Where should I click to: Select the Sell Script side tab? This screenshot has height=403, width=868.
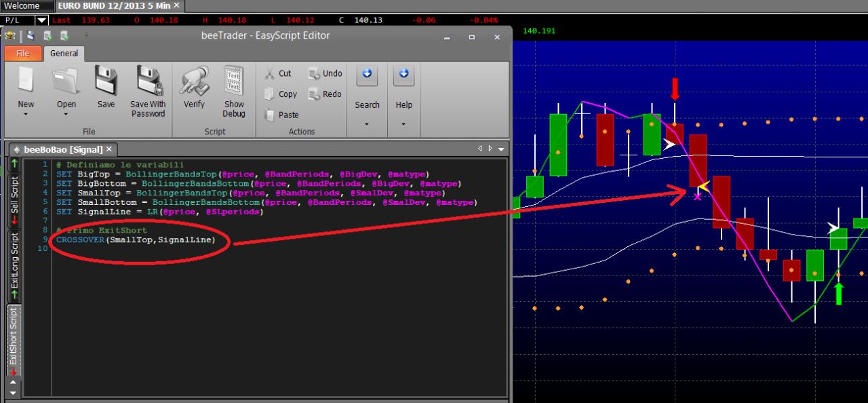click(14, 200)
